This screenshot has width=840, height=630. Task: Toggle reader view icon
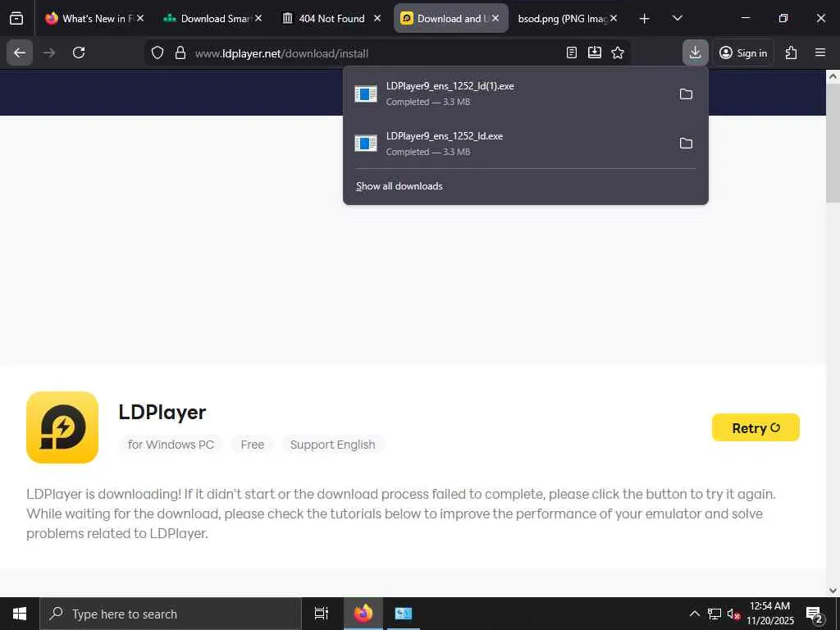[572, 52]
